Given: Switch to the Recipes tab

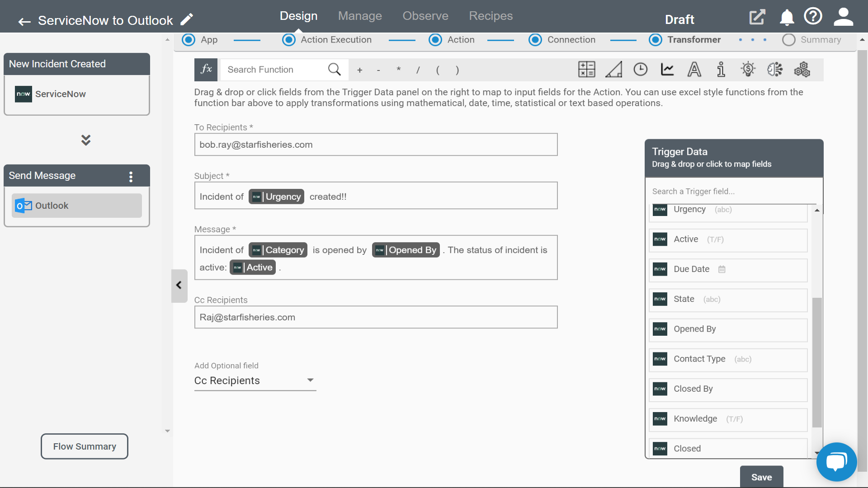Looking at the screenshot, I should tap(491, 16).
